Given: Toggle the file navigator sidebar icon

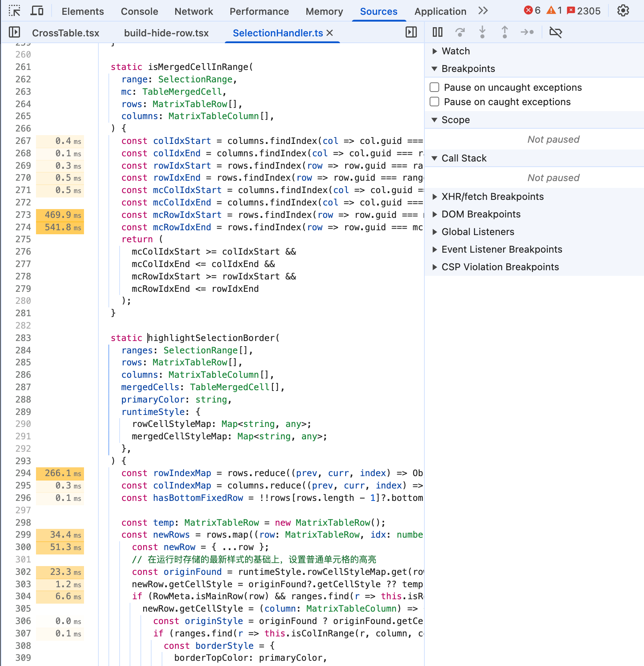Looking at the screenshot, I should tap(14, 32).
